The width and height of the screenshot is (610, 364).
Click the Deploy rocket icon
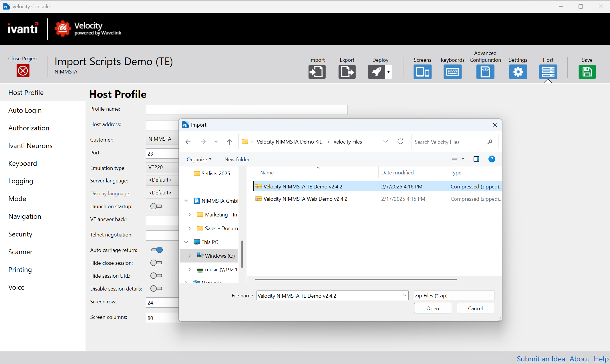click(x=377, y=71)
